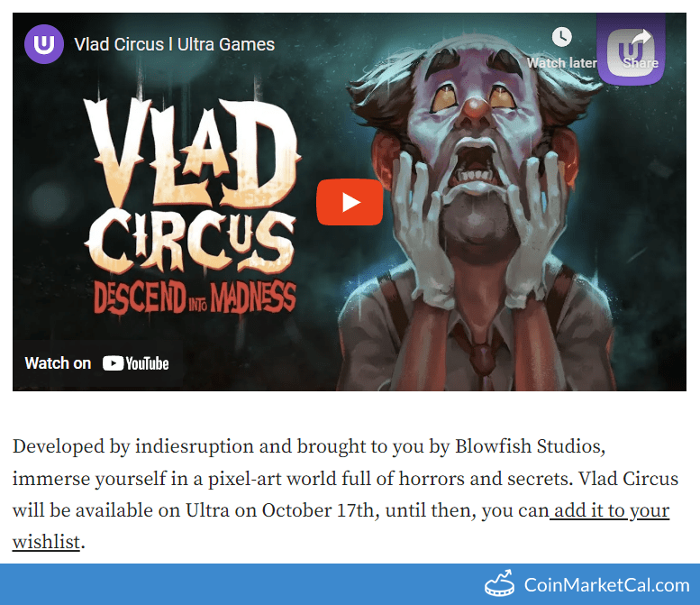Click the Watch on YouTube button

coord(97,363)
